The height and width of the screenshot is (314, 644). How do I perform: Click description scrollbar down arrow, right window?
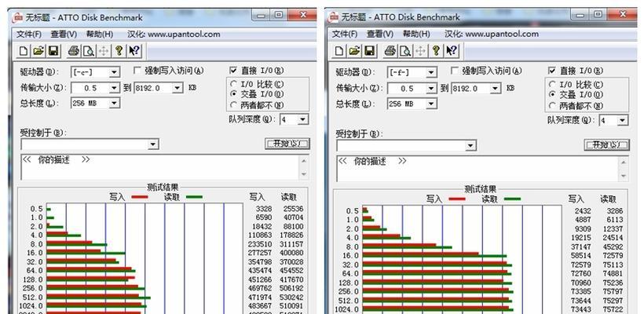pyautogui.click(x=623, y=176)
